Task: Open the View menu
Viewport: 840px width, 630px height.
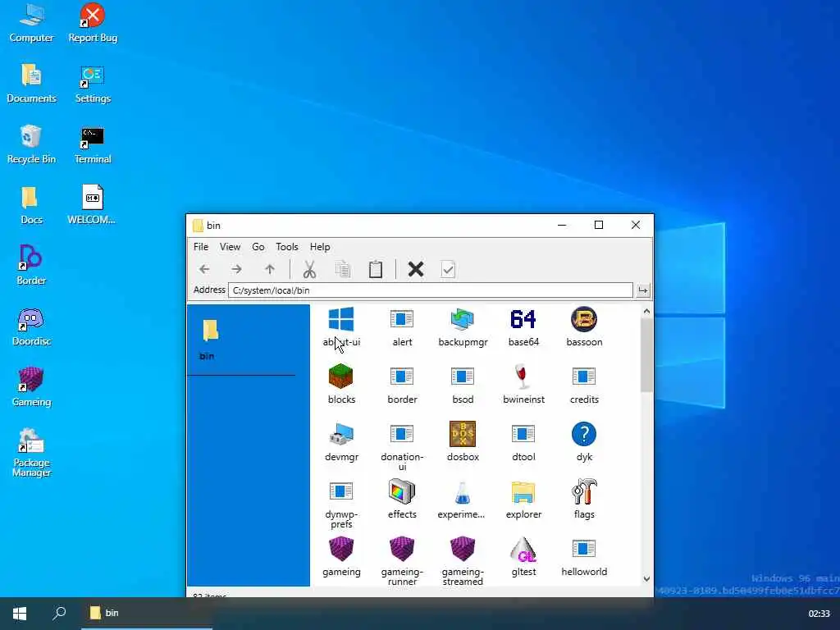Action: 230,247
